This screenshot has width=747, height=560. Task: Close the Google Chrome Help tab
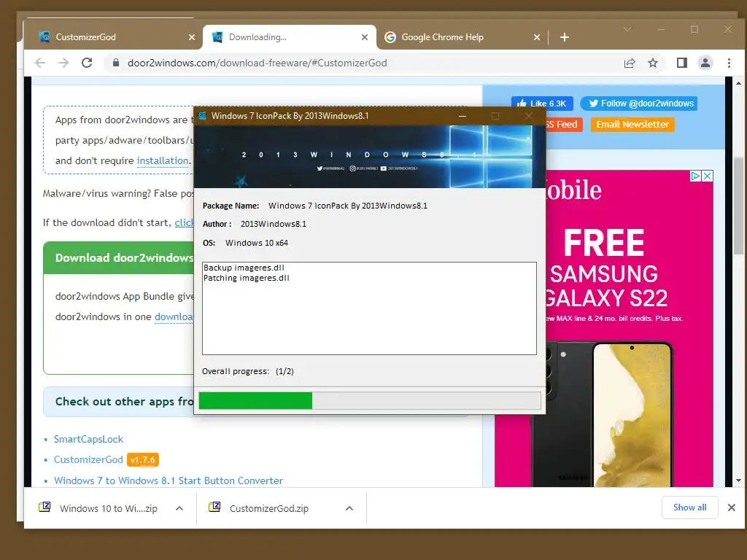click(537, 37)
